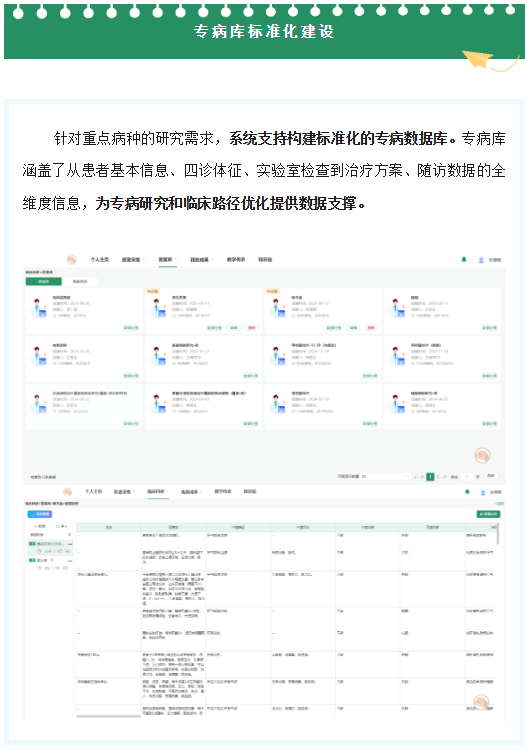
Task: Click the user avatar icon in lower screenshot header
Action: [x=483, y=492]
